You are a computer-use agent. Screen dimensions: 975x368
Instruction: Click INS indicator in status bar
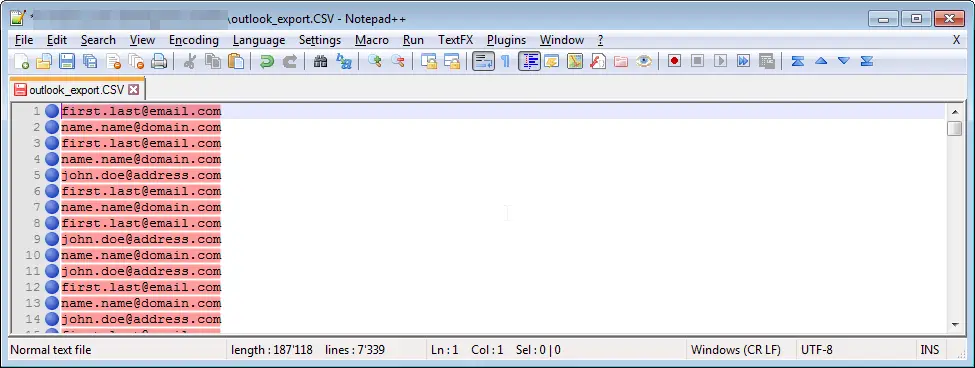[930, 350]
